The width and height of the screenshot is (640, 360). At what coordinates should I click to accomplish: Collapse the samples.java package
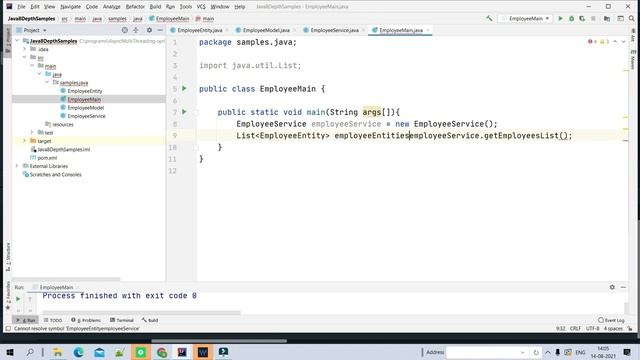pyautogui.click(x=47, y=82)
